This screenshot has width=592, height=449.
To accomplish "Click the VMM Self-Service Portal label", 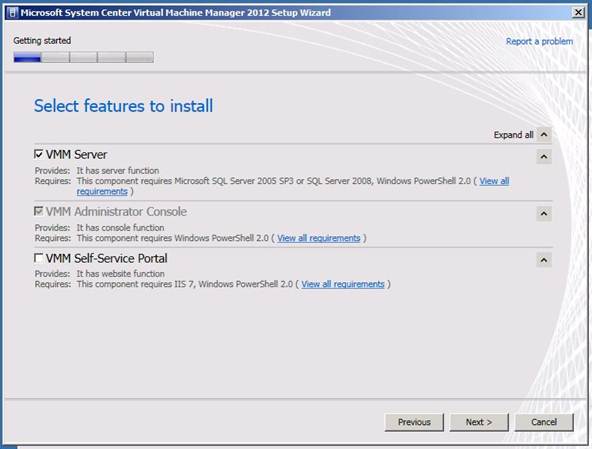I will click(x=106, y=258).
